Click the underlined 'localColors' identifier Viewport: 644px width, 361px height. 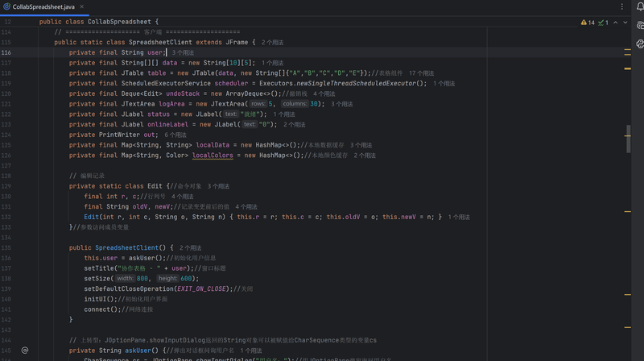[x=213, y=156]
